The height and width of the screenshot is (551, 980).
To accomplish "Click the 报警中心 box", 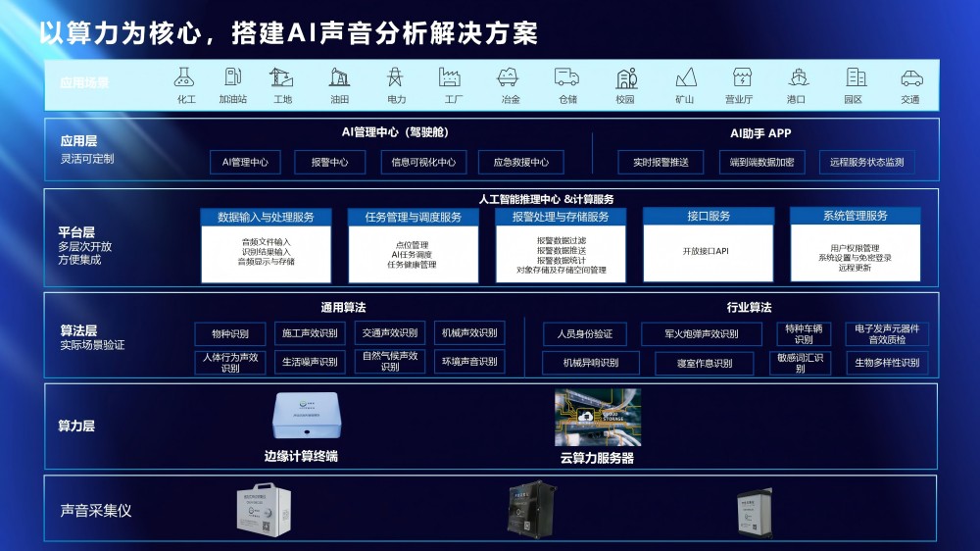I will pos(329,163).
